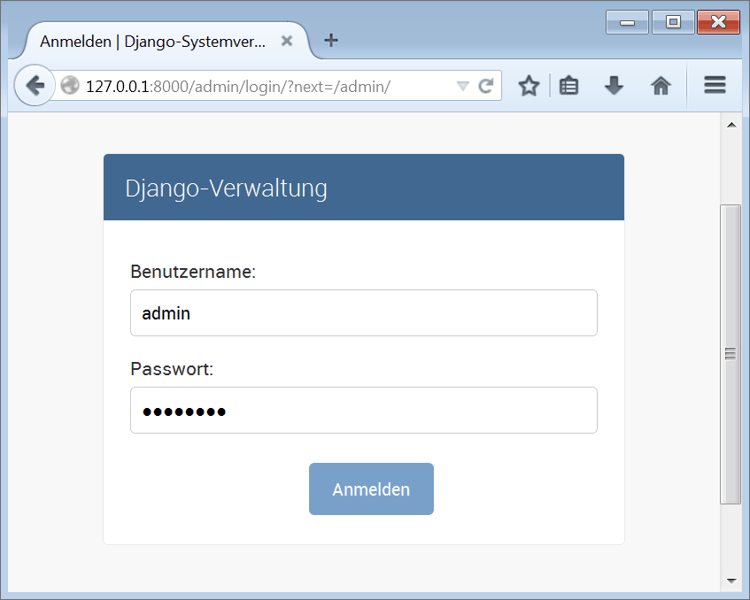This screenshot has width=750, height=600.
Task: Focus the Benutzername text field
Action: coord(363,313)
